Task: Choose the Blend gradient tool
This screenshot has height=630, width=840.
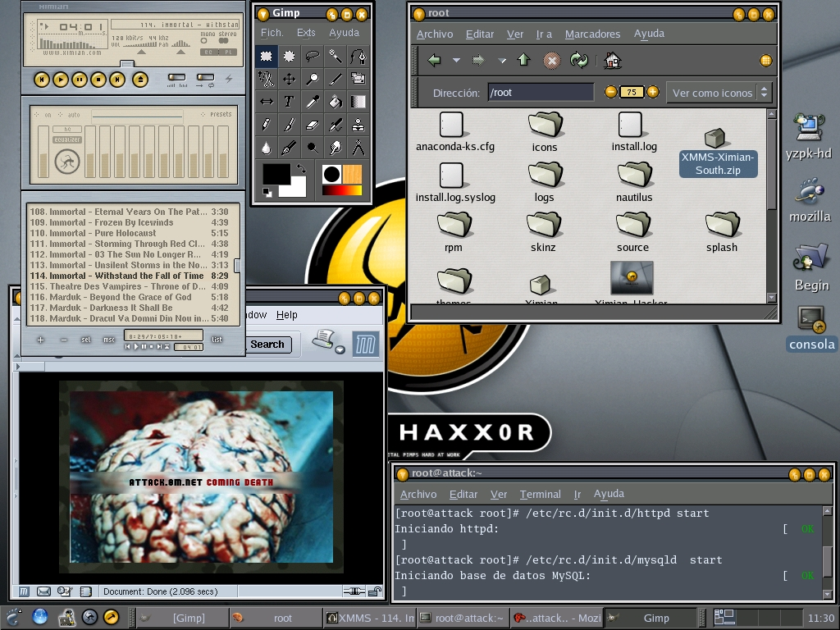Action: (358, 102)
